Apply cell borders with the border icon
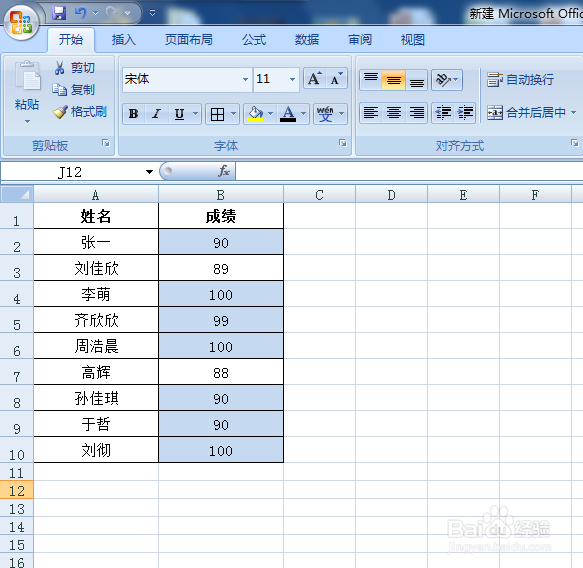This screenshot has height=568, width=583. pyautogui.click(x=217, y=114)
